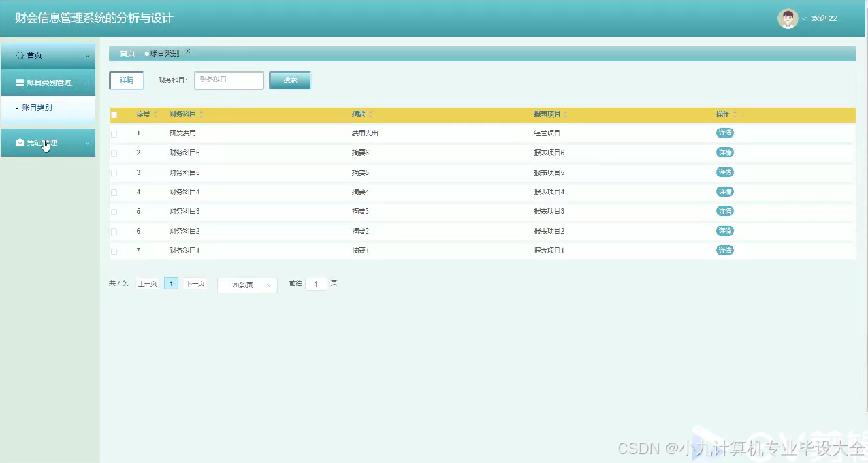868x463 pixels.
Task: Check the box for row 财务科目1
Action: [x=114, y=251]
